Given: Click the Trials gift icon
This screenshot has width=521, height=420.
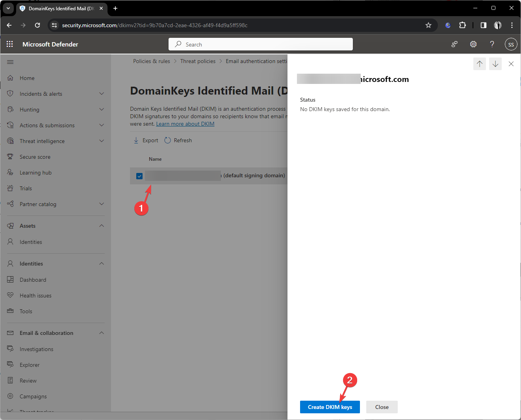Looking at the screenshot, I should (x=10, y=188).
